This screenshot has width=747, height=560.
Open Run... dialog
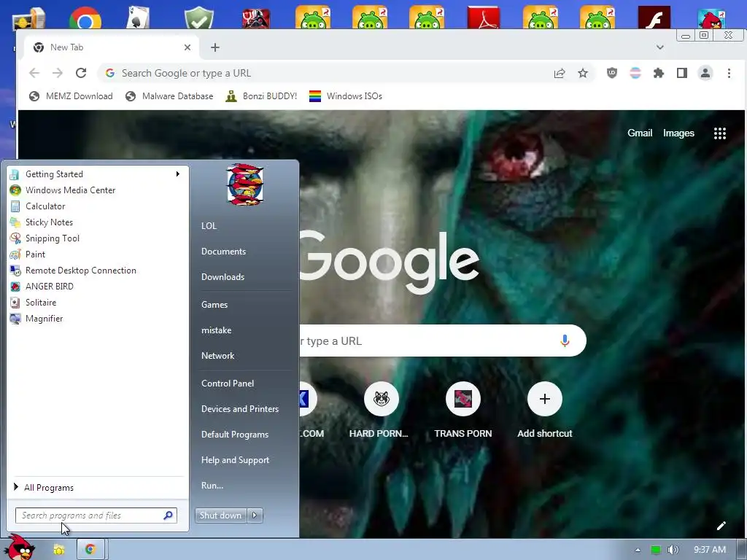pos(212,486)
